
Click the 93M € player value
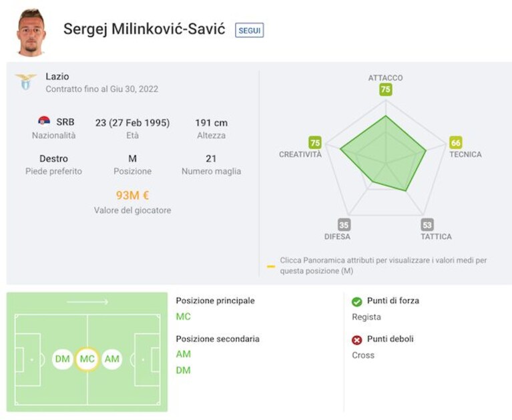pyautogui.click(x=132, y=195)
